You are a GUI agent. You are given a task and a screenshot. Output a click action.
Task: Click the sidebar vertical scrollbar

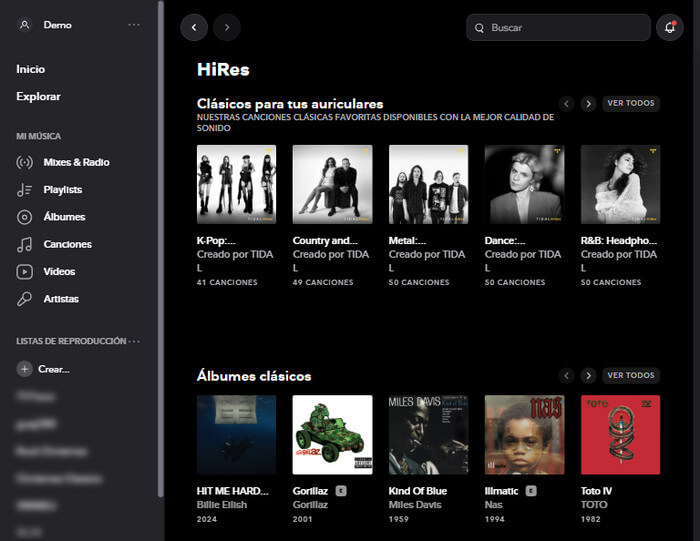[161, 249]
